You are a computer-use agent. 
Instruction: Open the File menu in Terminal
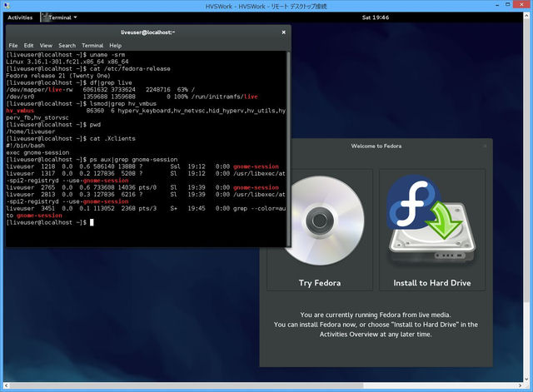pyautogui.click(x=13, y=46)
